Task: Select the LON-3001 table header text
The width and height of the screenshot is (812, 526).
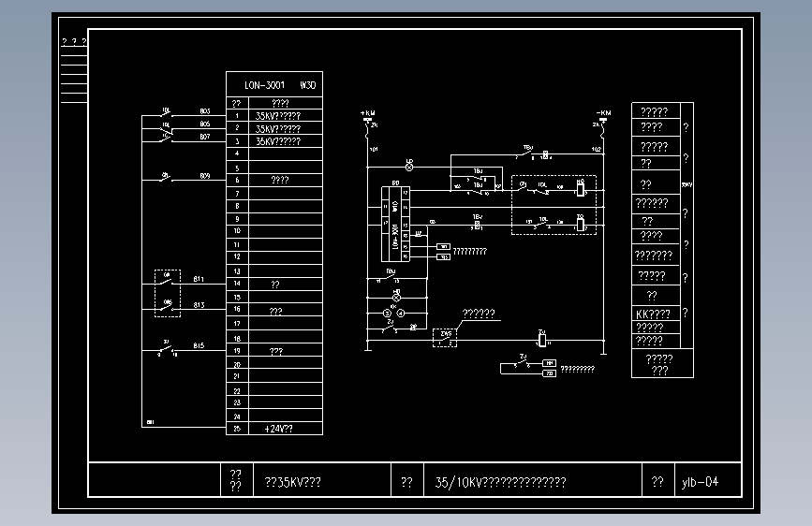Action: click(265, 85)
